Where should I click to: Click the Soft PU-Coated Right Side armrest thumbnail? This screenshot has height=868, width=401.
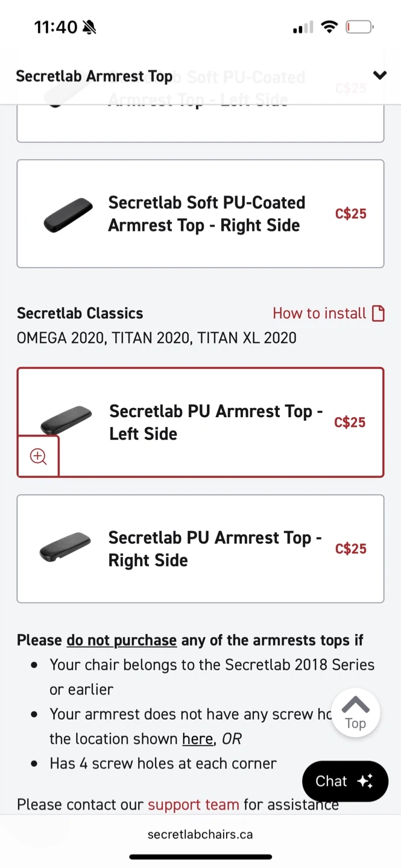pos(68,215)
